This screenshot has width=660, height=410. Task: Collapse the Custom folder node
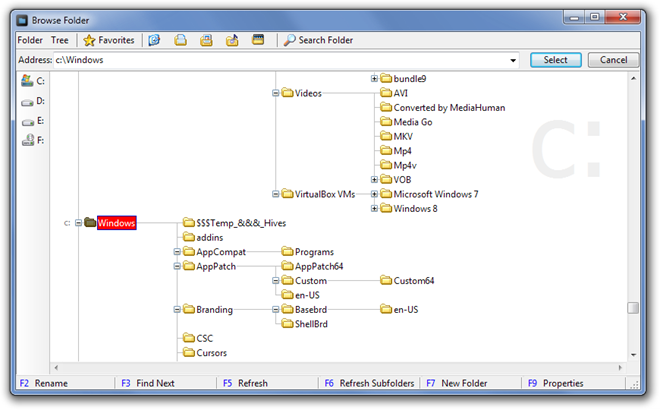click(x=275, y=280)
